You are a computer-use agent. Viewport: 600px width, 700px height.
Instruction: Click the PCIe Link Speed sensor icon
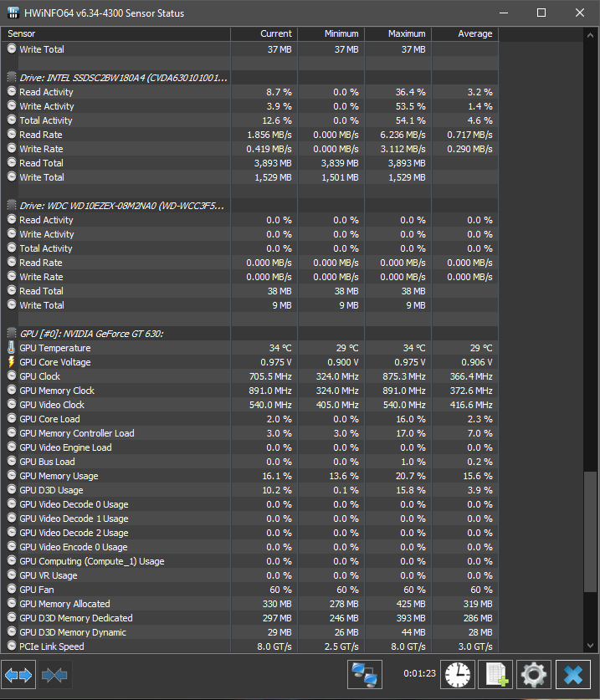pyautogui.click(x=12, y=646)
